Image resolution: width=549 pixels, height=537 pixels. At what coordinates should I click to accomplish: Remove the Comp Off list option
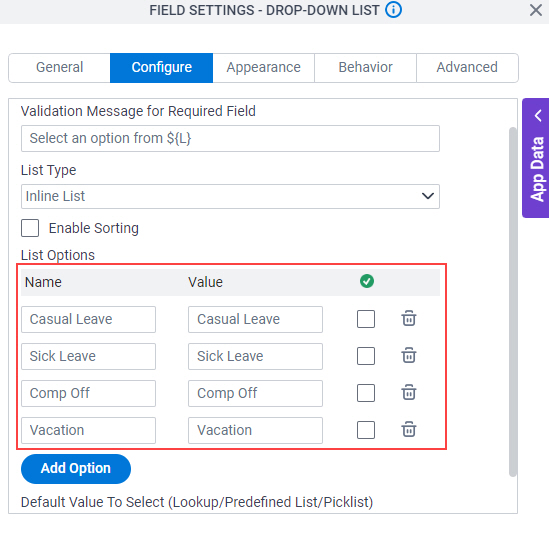(409, 392)
